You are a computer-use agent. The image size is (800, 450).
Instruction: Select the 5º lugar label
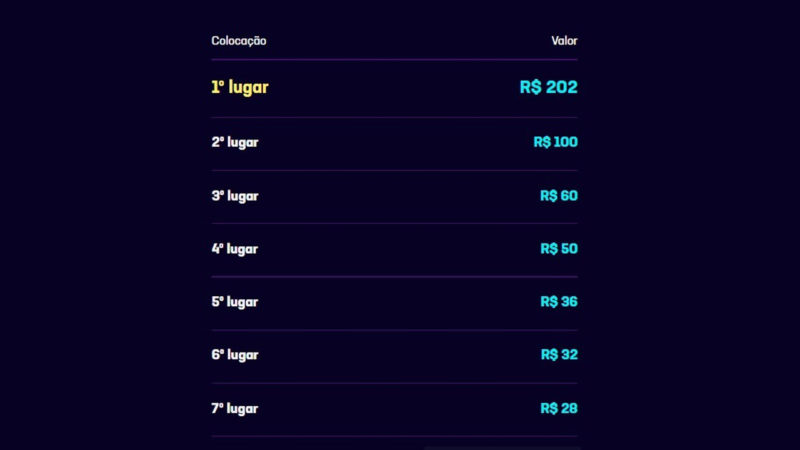pyautogui.click(x=235, y=302)
